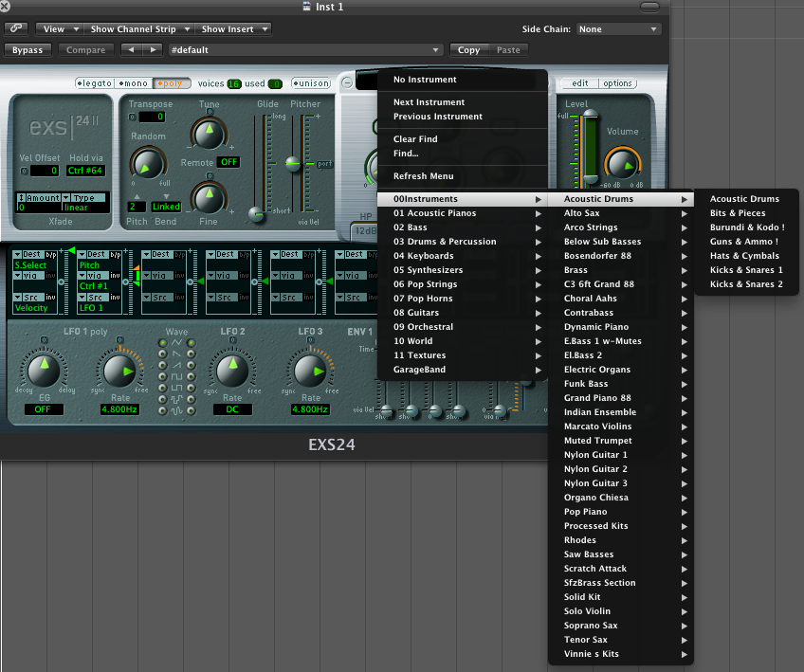Click the options button
Image resolution: width=804 pixels, height=672 pixels.
coord(618,83)
